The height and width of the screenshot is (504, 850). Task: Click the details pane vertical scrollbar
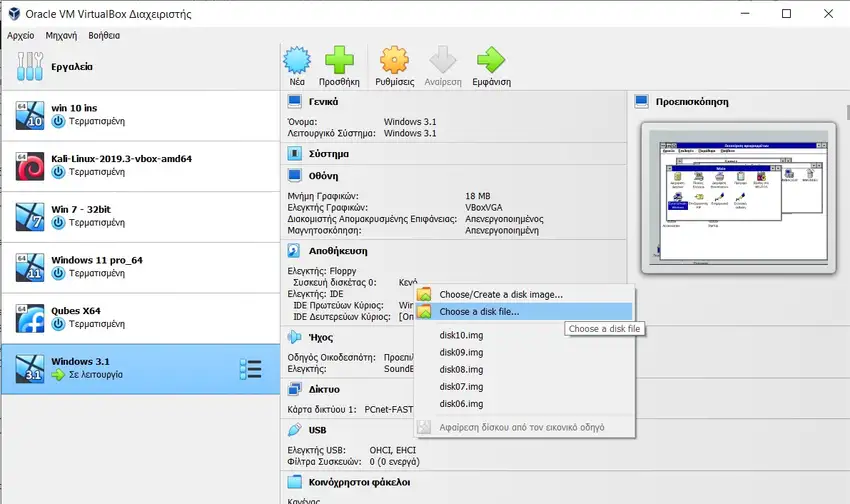pos(847,113)
